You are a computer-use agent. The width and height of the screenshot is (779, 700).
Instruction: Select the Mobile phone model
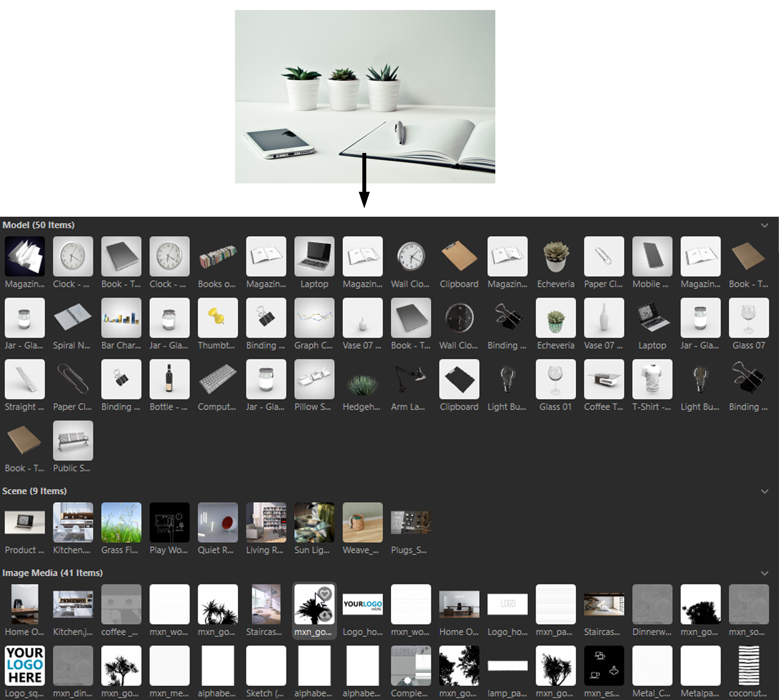652,256
